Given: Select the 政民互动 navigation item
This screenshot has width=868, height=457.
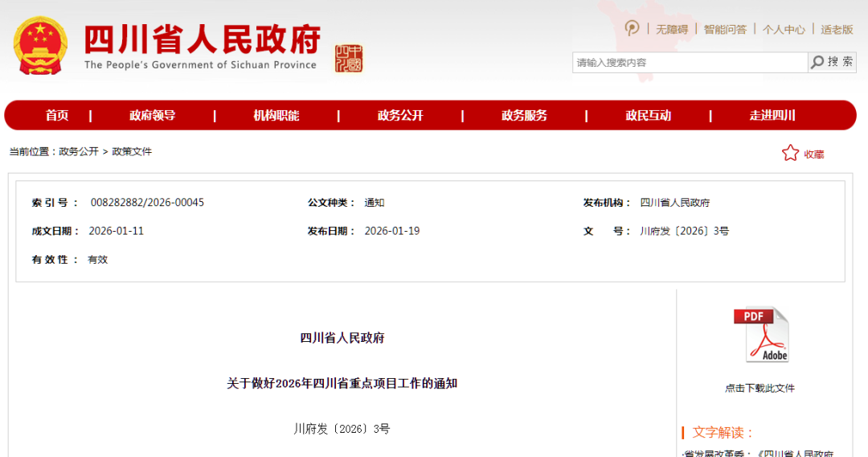Looking at the screenshot, I should point(648,115).
